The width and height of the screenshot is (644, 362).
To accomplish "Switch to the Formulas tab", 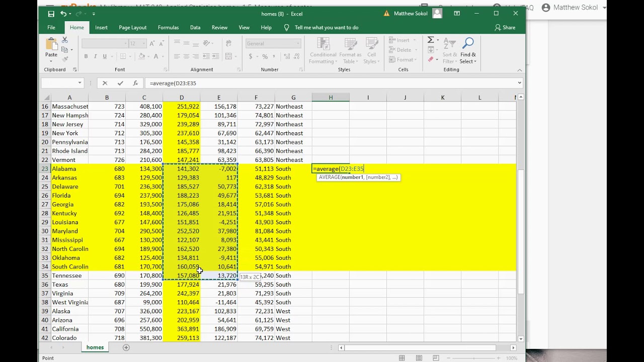I will click(168, 28).
